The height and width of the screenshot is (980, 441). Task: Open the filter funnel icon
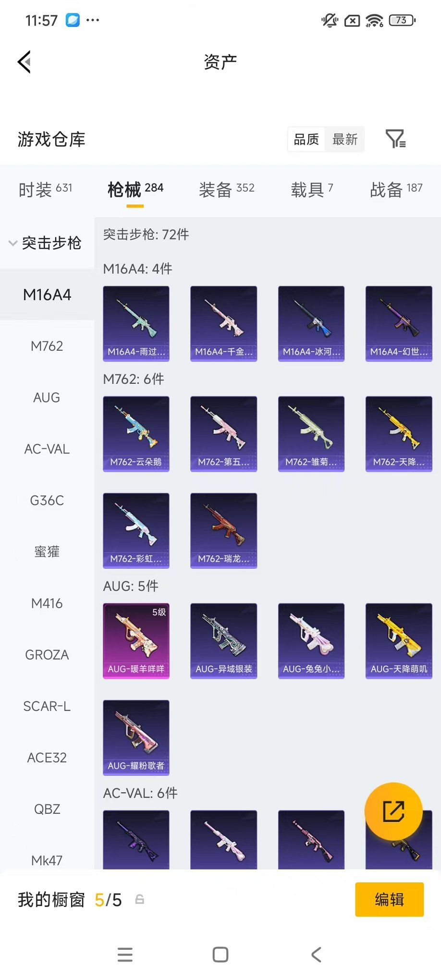[396, 139]
